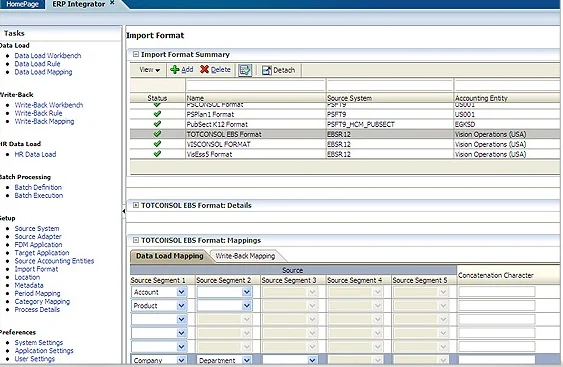The image size is (563, 367).
Task: Open the View dropdown menu
Action: pos(150,70)
